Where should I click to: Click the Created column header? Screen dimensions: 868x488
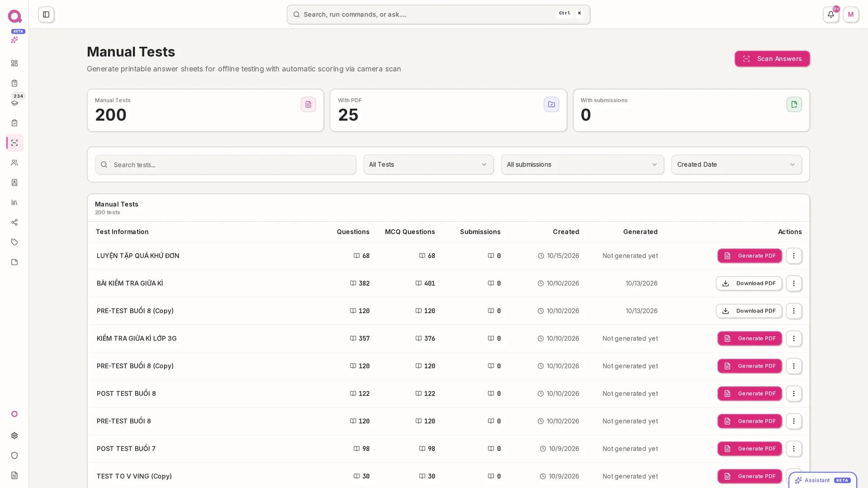coord(566,232)
